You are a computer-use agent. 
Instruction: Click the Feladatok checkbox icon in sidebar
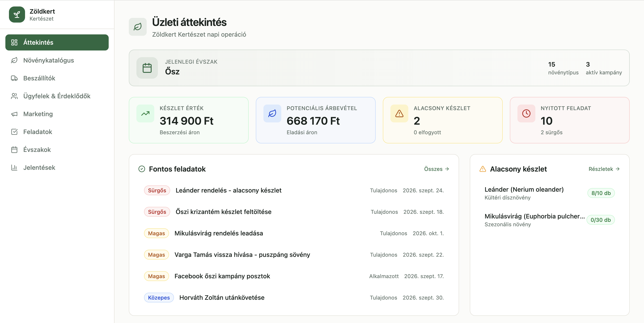coord(14,132)
